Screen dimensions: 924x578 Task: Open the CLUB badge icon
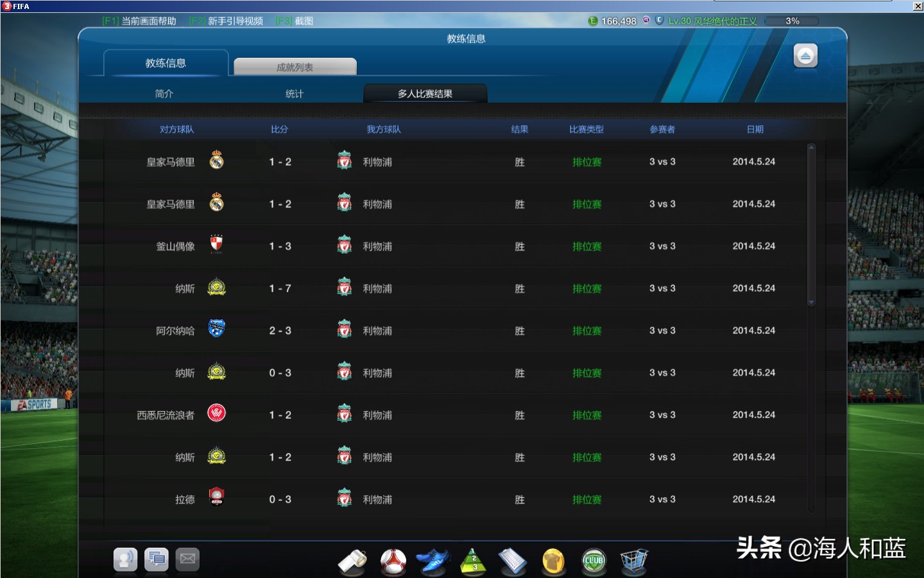[x=594, y=560]
